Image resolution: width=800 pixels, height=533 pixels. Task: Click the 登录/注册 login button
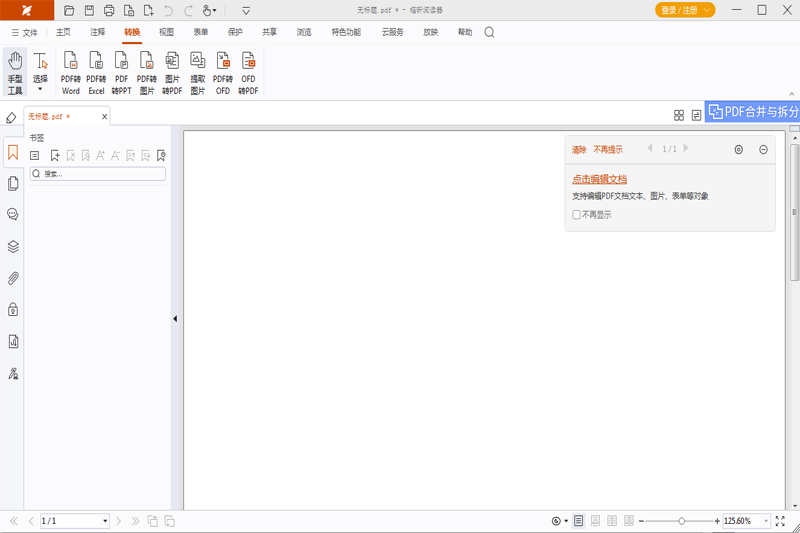pos(685,10)
